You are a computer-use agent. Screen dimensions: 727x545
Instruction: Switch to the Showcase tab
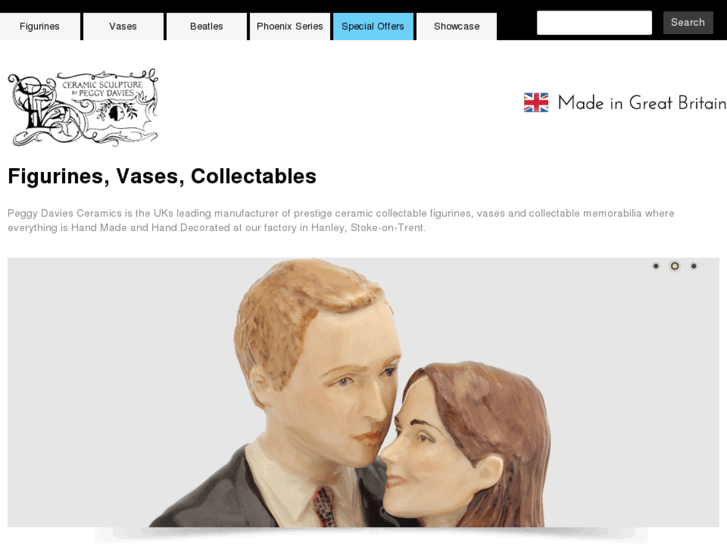coord(457,26)
